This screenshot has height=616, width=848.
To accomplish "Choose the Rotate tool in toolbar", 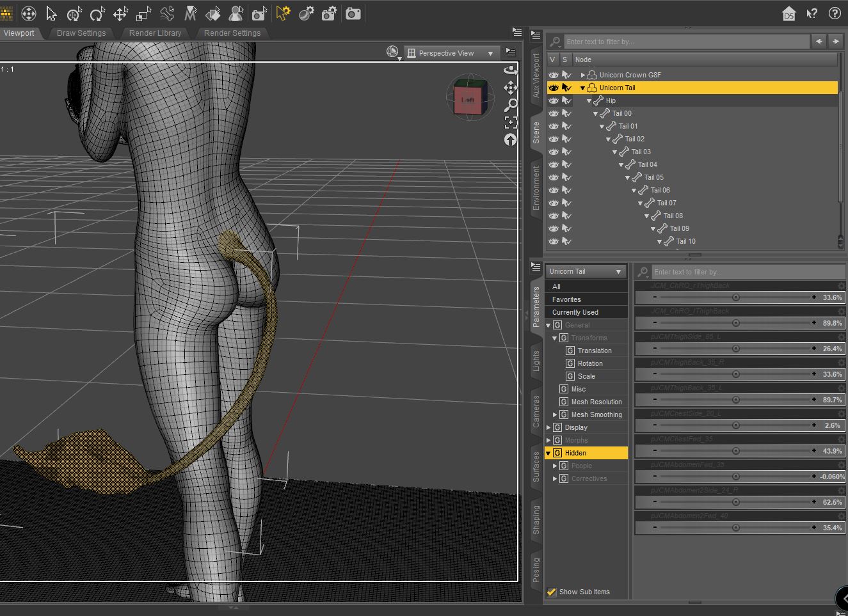I will point(98,13).
